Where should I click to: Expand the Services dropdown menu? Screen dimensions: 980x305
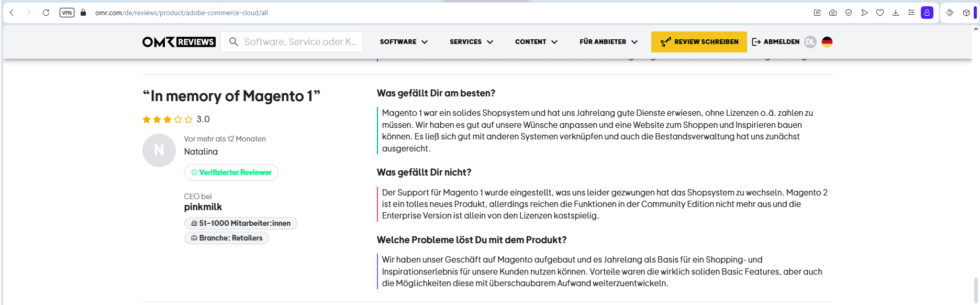point(471,42)
